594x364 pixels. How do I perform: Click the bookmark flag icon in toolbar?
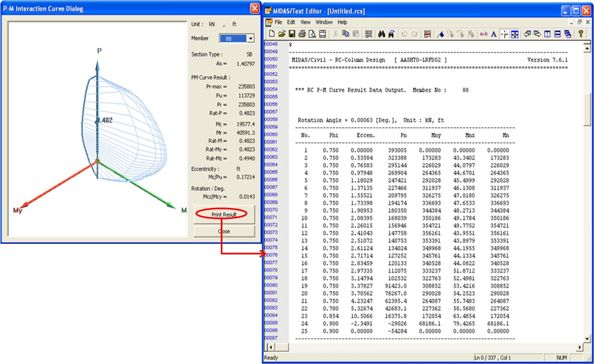click(440, 34)
